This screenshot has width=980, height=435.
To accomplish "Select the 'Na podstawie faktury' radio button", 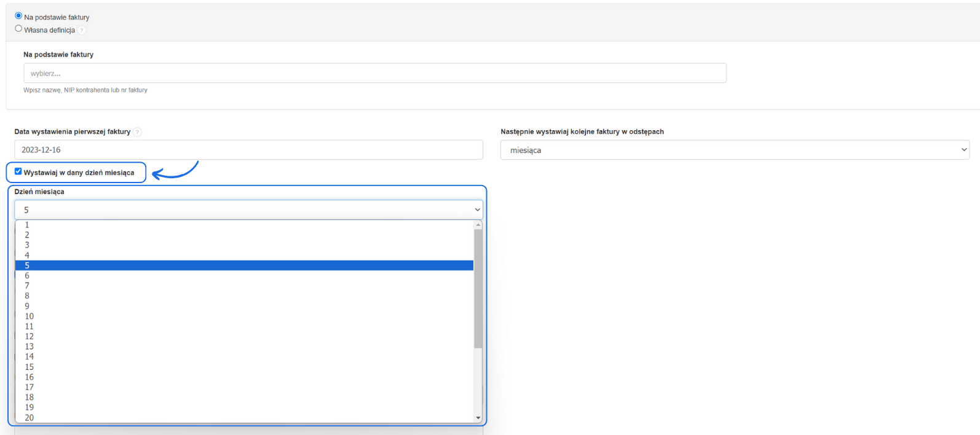I will [x=18, y=16].
